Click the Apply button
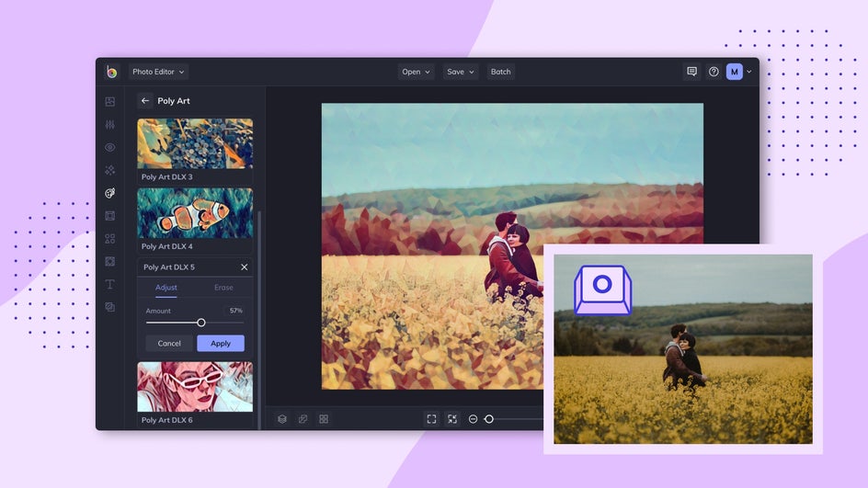The height and width of the screenshot is (488, 868). point(221,343)
